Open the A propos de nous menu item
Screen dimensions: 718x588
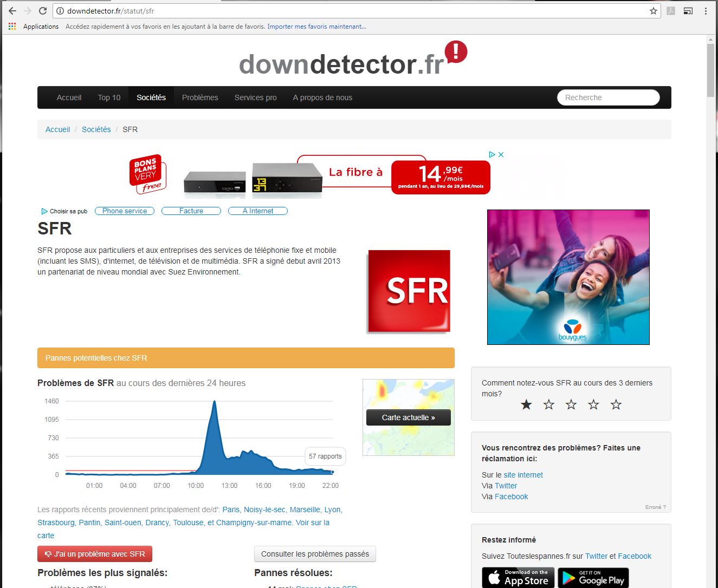[322, 97]
